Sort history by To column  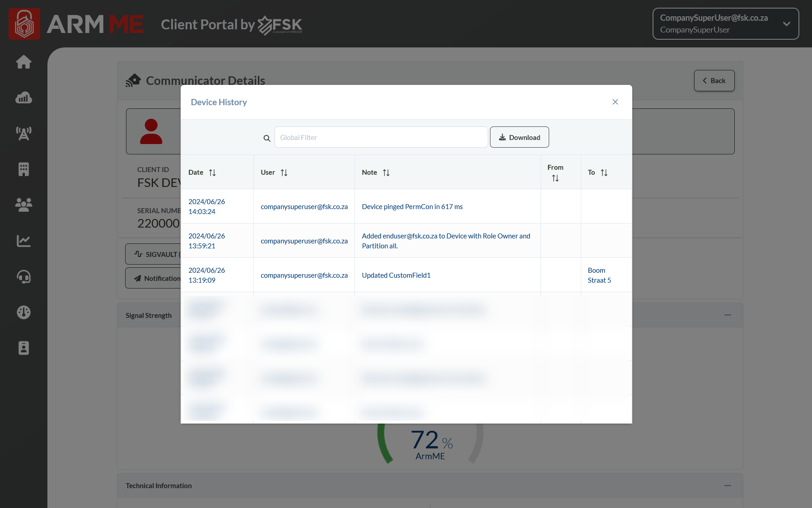[604, 172]
